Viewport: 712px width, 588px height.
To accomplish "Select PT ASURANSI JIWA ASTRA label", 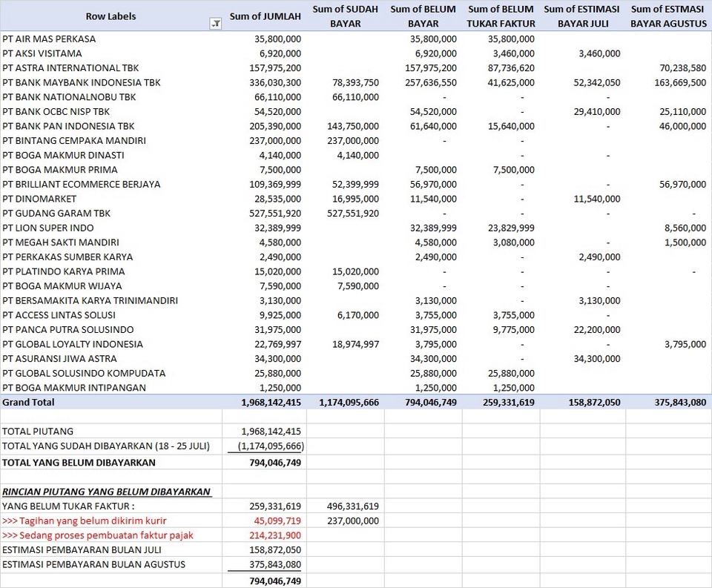I will [59, 359].
